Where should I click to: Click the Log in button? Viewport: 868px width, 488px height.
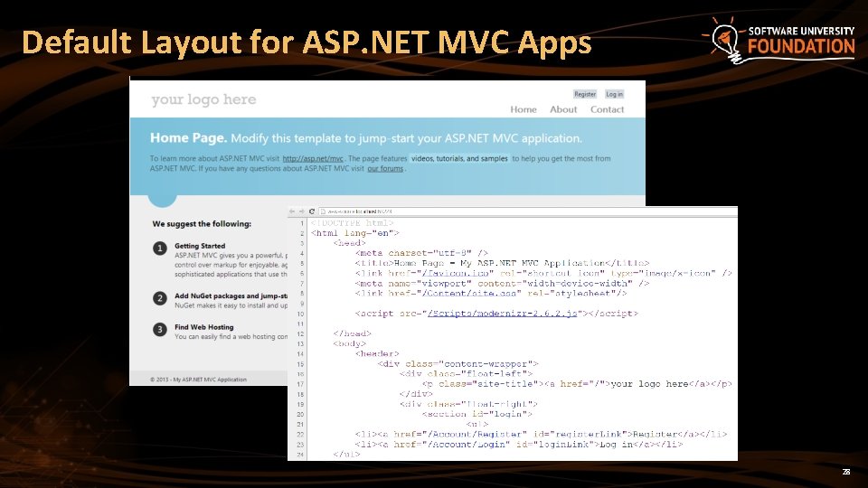(x=614, y=94)
